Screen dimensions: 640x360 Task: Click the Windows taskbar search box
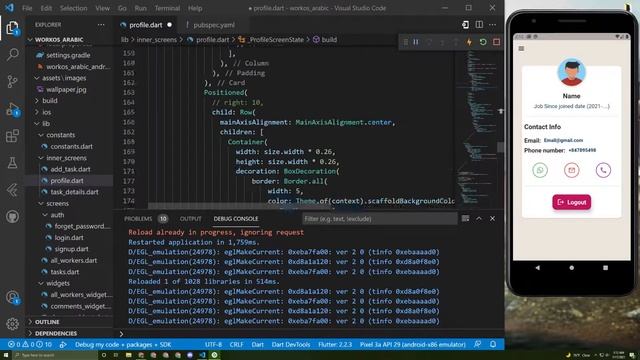[55, 355]
